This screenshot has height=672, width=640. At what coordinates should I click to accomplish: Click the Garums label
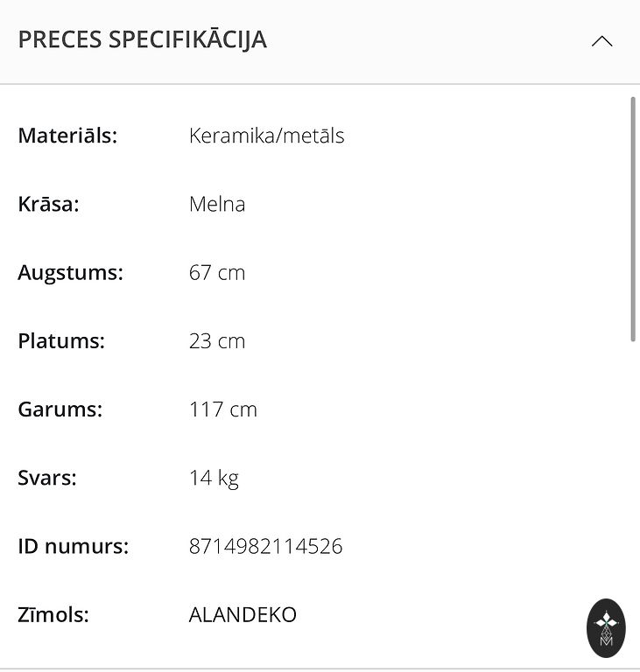point(60,409)
